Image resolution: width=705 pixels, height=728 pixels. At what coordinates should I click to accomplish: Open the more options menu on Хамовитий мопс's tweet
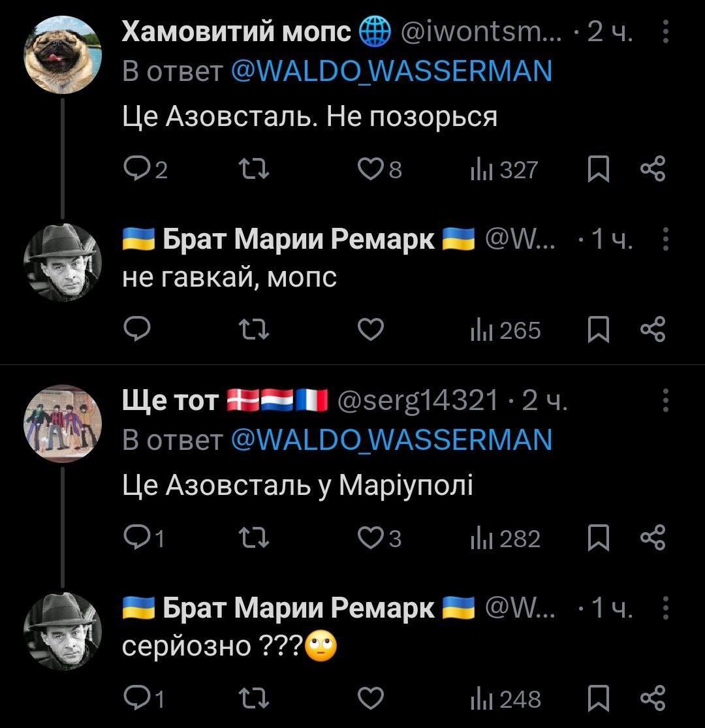[x=666, y=32]
